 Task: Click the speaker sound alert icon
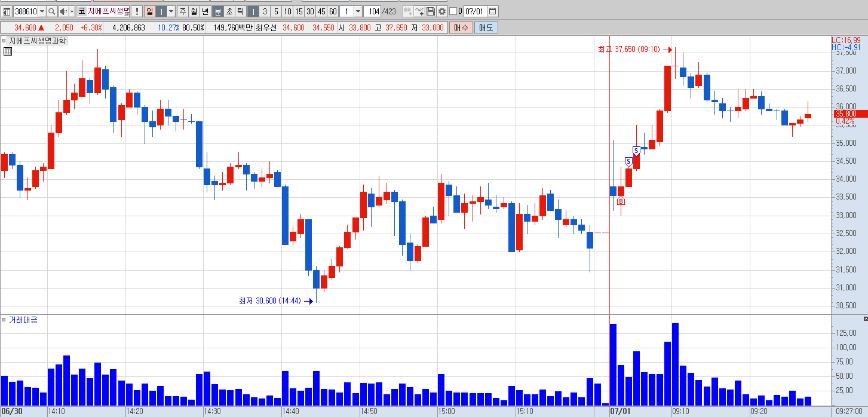click(x=63, y=11)
